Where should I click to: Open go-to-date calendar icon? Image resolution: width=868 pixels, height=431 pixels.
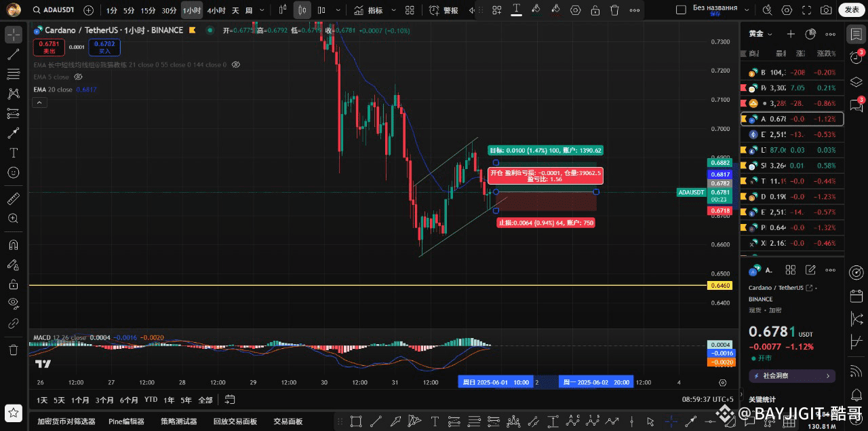click(230, 400)
